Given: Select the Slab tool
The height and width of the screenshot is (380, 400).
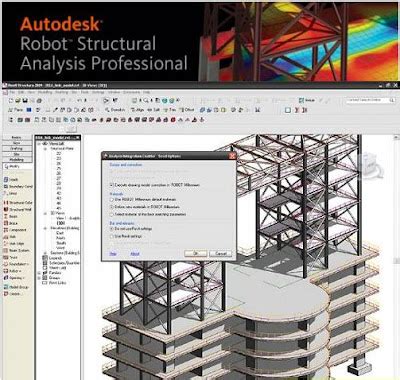Looking at the screenshot, I should coord(10,237).
